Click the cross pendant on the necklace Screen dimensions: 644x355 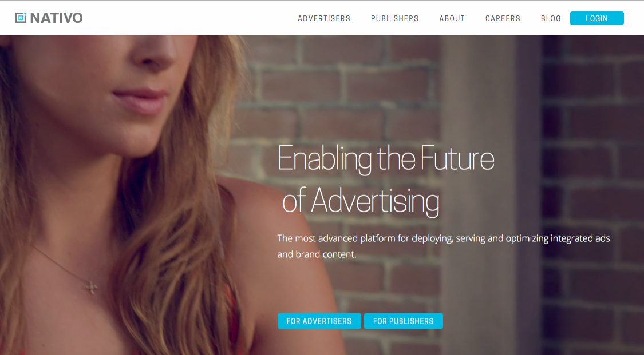pos(92,286)
